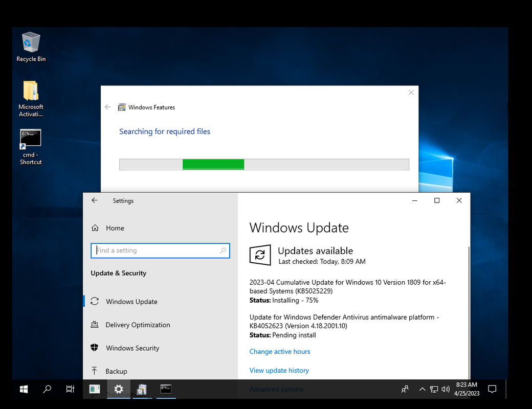Open the People icon in system tray

tap(405, 389)
